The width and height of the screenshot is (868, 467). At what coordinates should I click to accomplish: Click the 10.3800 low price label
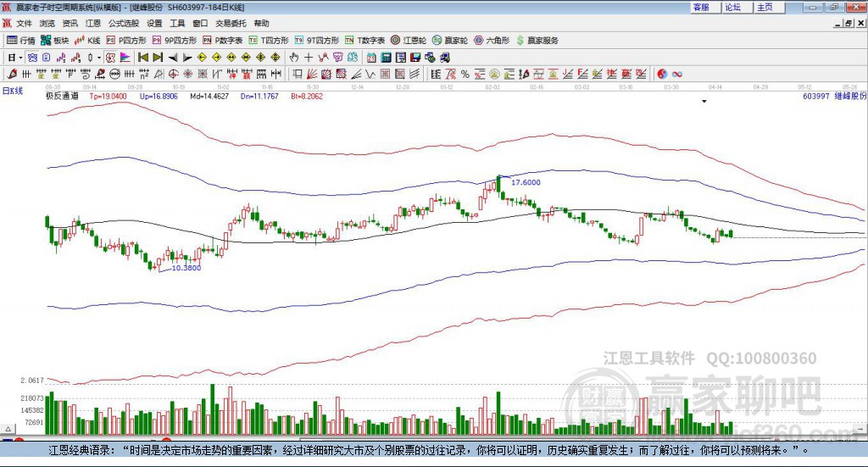(186, 268)
